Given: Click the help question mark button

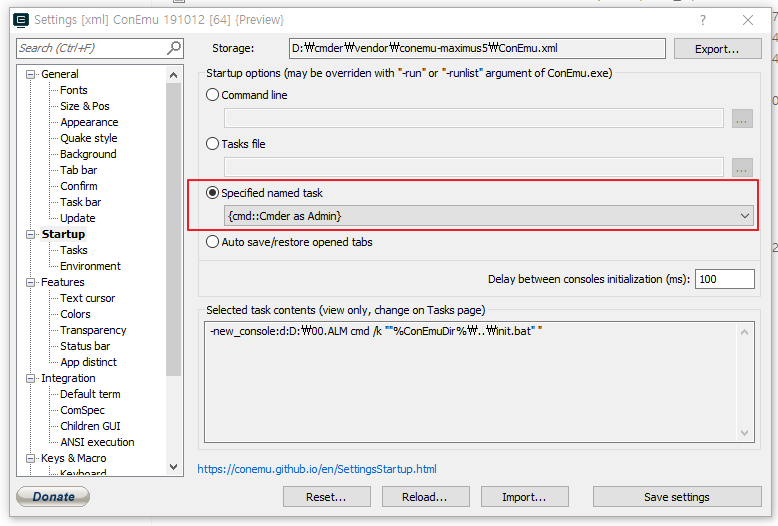Looking at the screenshot, I should (x=703, y=20).
